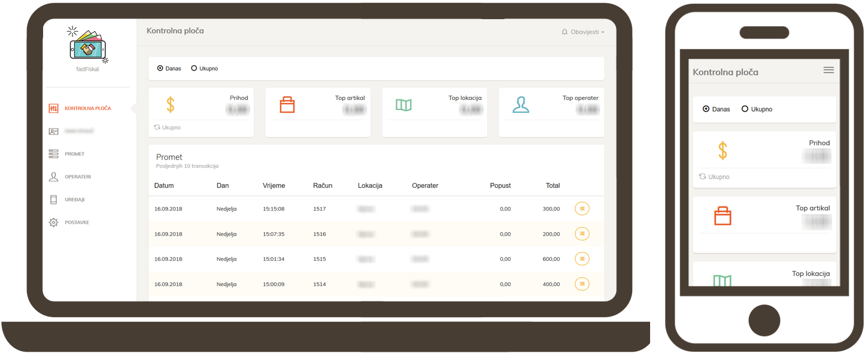This screenshot has width=868, height=353.
Task: Click the Top artikal briefcase icon
Action: (x=287, y=105)
